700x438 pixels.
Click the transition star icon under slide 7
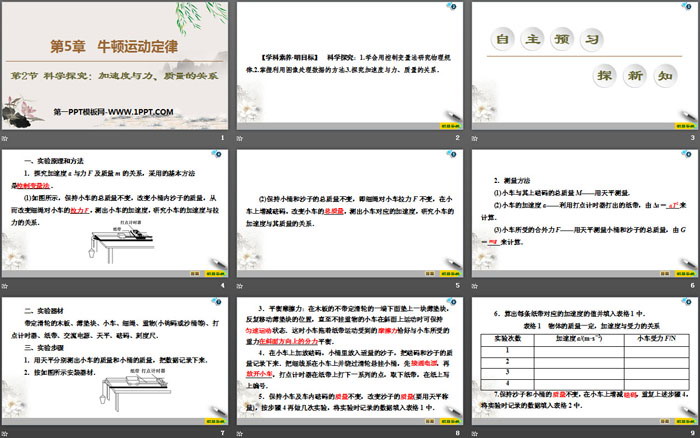pos(7,433)
